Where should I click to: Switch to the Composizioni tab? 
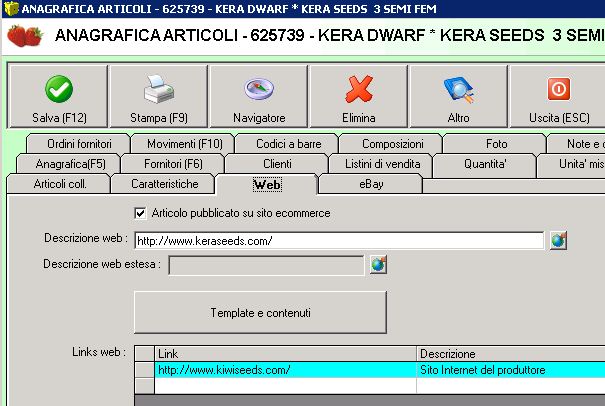(x=392, y=144)
